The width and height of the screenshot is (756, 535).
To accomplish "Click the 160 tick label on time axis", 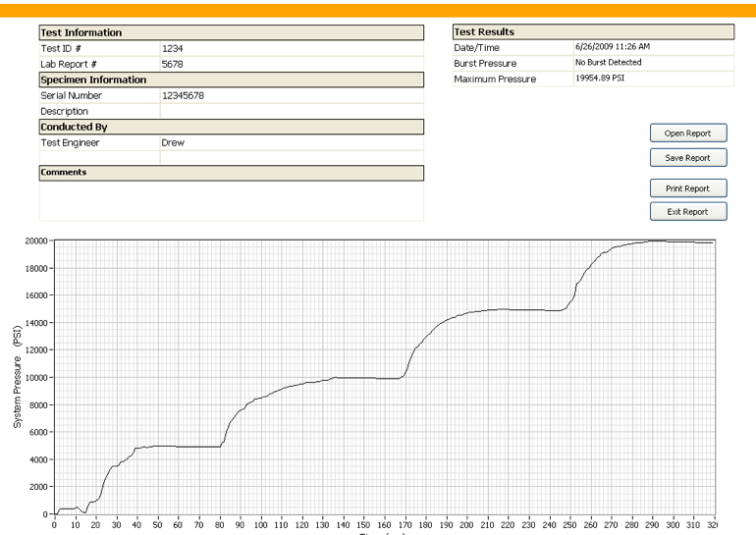I will (385, 525).
